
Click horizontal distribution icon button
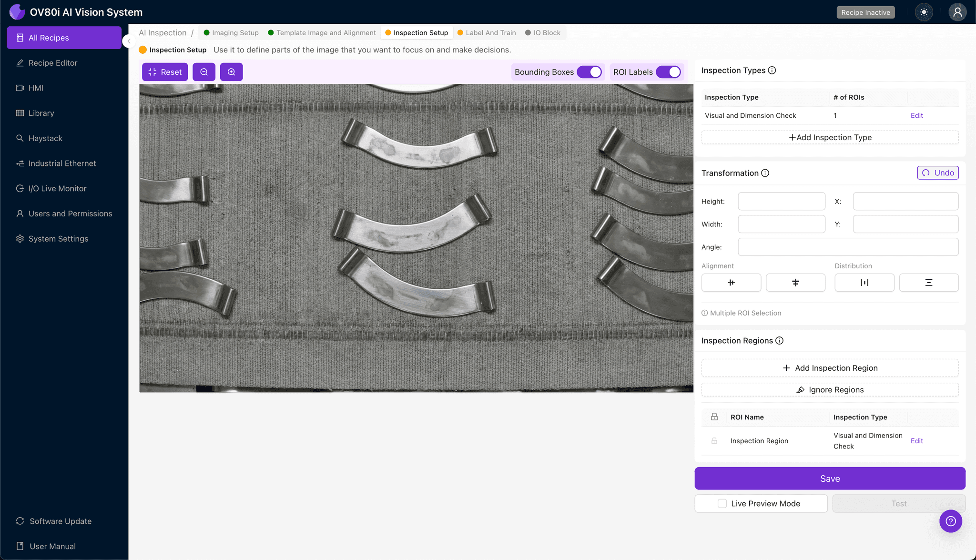coord(864,283)
